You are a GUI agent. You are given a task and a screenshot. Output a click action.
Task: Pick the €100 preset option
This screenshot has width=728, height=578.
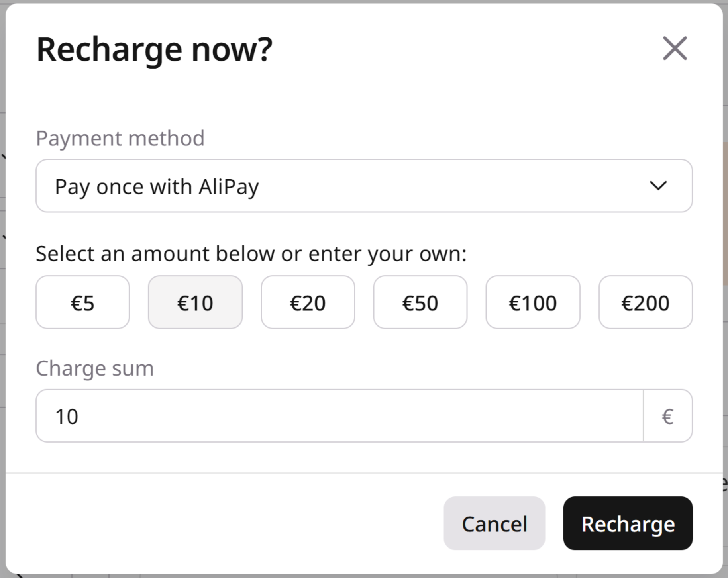[x=533, y=302]
